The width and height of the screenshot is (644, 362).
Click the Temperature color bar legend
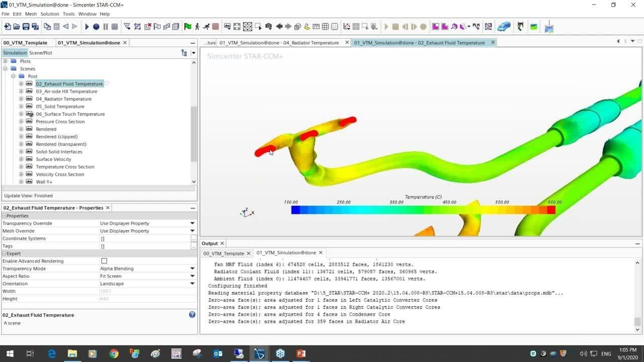click(423, 210)
